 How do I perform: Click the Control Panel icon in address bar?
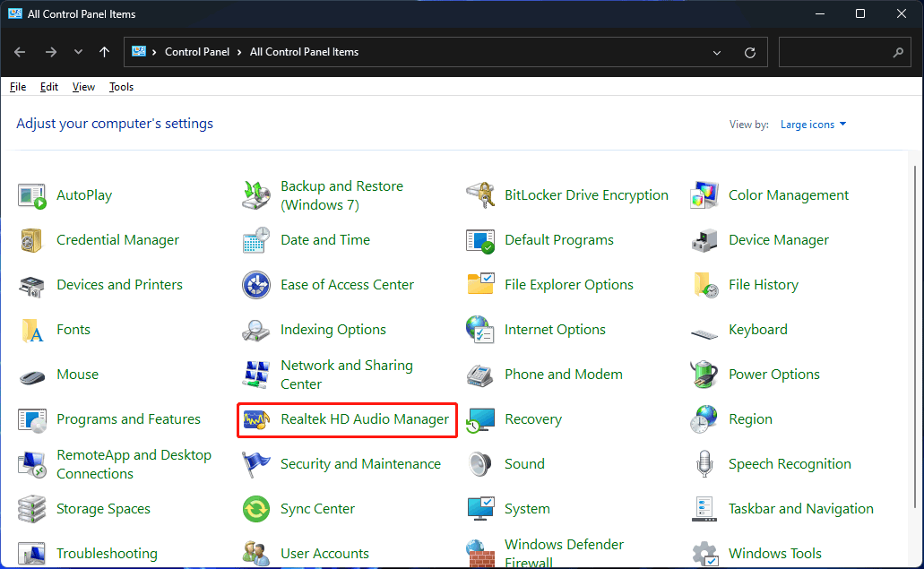139,52
